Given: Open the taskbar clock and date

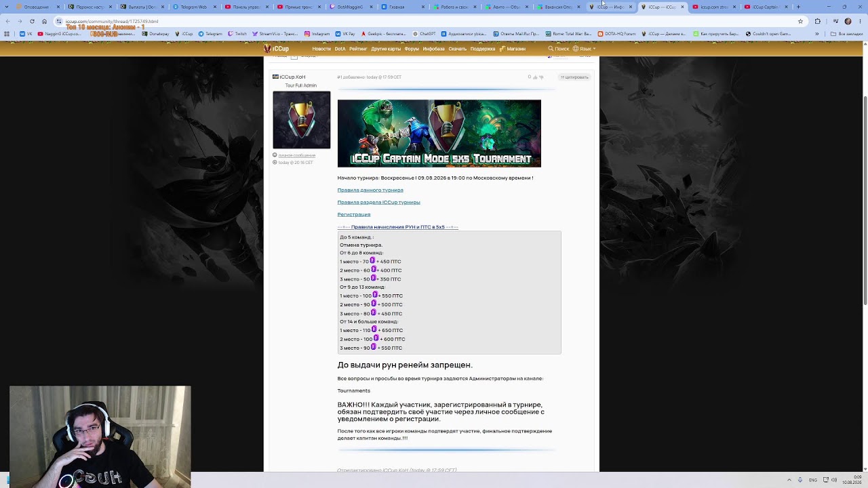Looking at the screenshot, I should tap(852, 480).
